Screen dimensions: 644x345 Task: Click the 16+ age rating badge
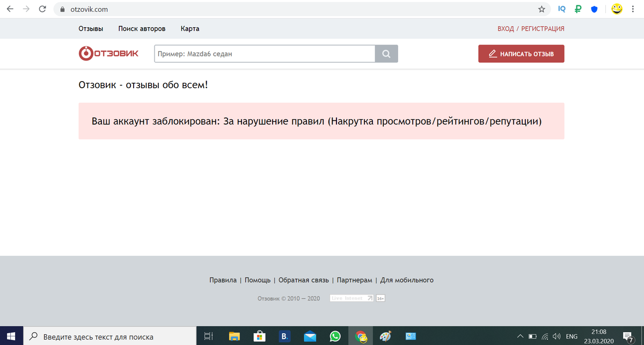380,298
